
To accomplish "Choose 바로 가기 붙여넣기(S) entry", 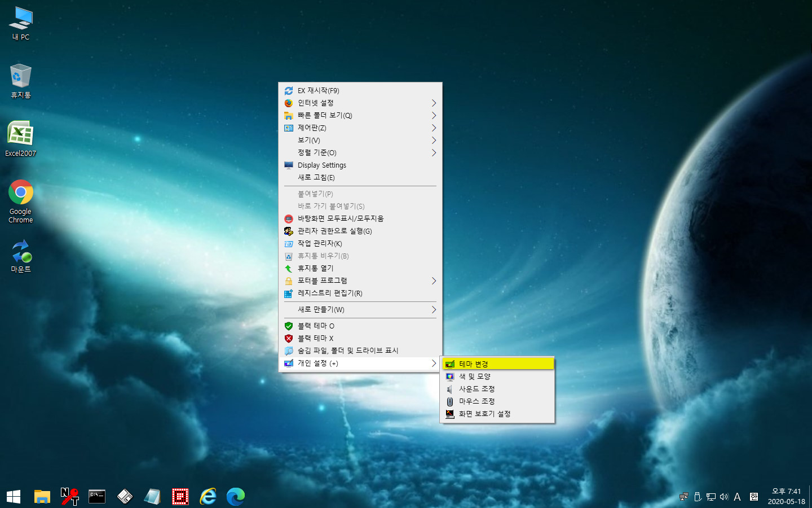I will tap(360, 207).
